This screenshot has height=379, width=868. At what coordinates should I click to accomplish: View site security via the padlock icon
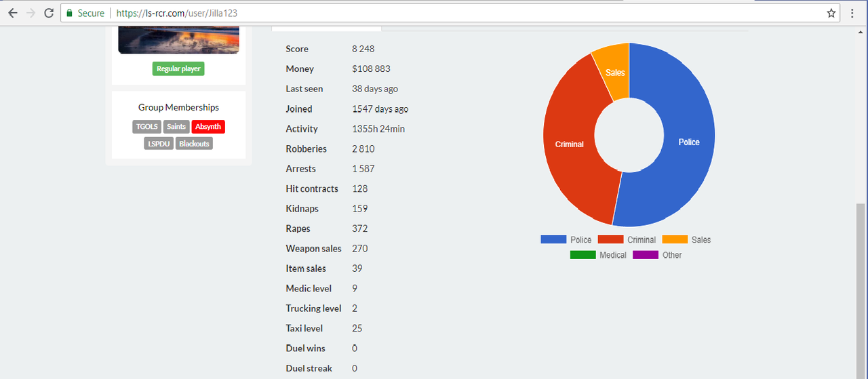(68, 13)
